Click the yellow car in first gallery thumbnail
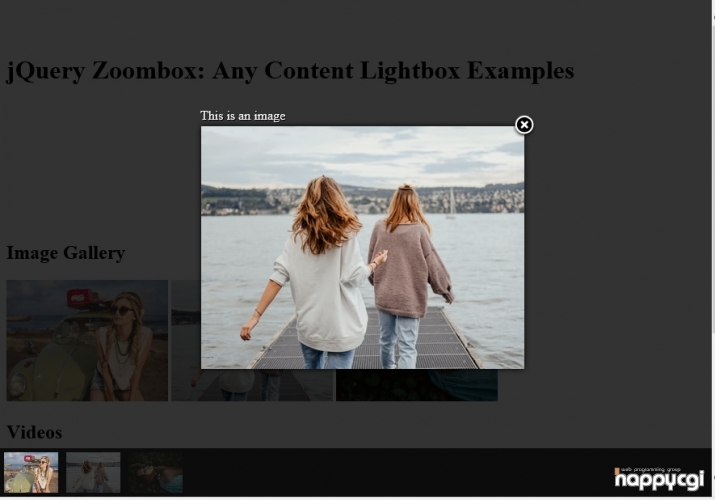 click(50, 360)
